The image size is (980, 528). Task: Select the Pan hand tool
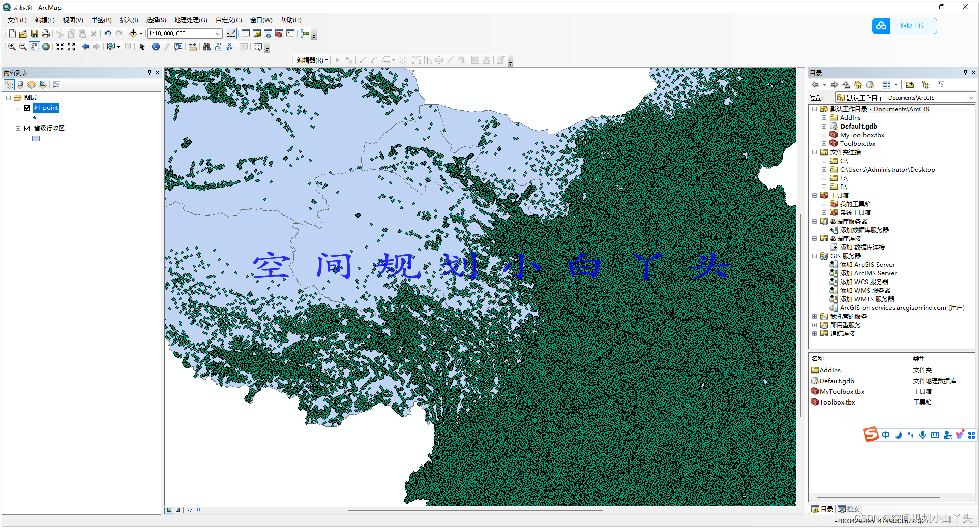[35, 47]
